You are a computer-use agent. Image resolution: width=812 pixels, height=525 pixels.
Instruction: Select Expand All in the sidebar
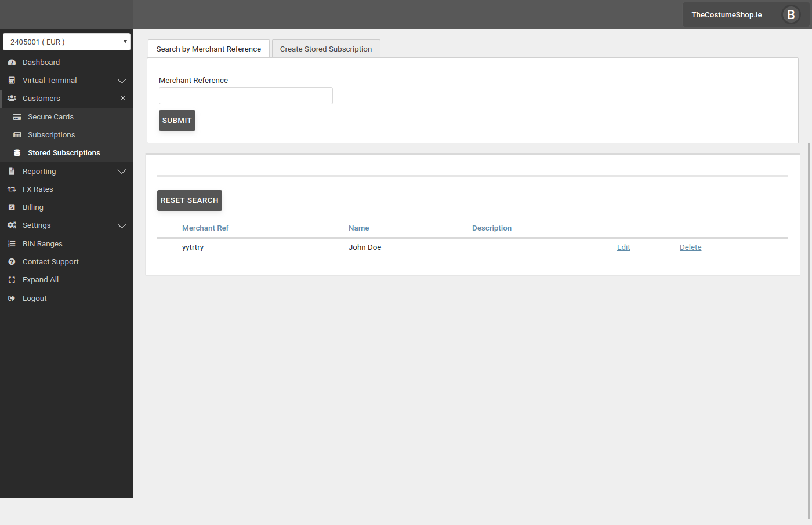coord(41,280)
